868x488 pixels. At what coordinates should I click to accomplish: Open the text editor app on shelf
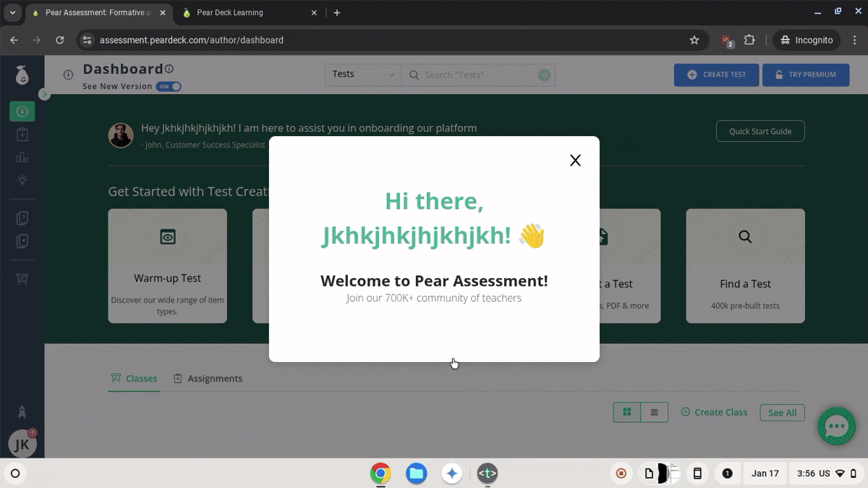pyautogui.click(x=488, y=474)
